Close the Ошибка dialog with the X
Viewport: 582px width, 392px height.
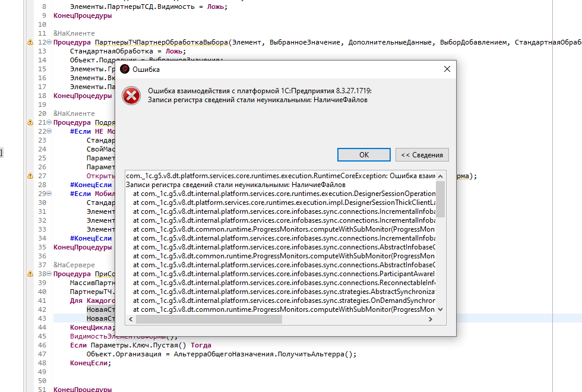tap(447, 69)
